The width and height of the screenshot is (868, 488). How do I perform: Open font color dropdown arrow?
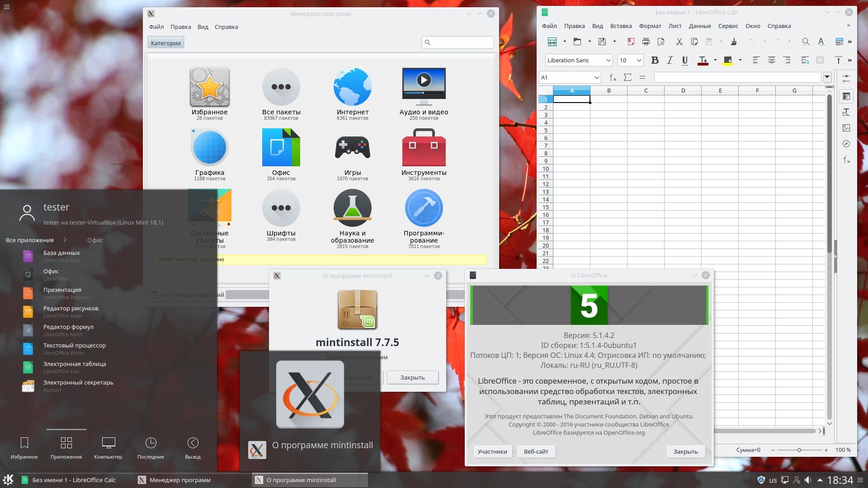point(715,60)
